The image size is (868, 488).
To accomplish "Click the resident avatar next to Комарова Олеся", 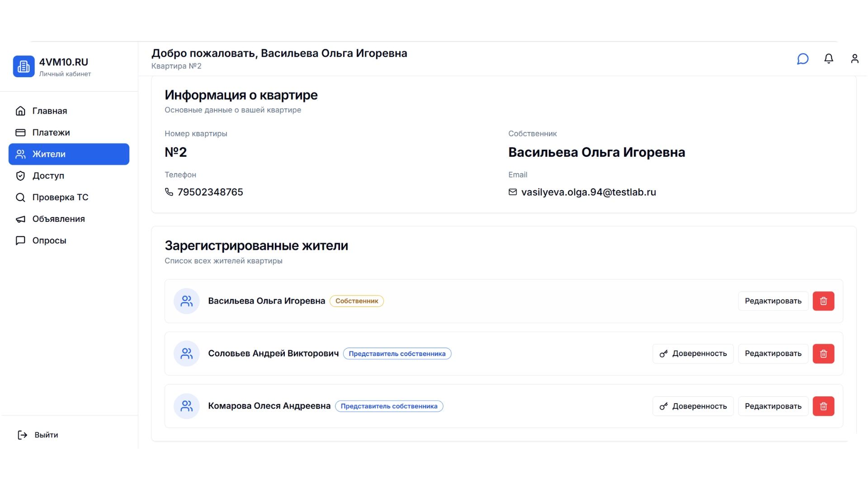I will click(186, 406).
